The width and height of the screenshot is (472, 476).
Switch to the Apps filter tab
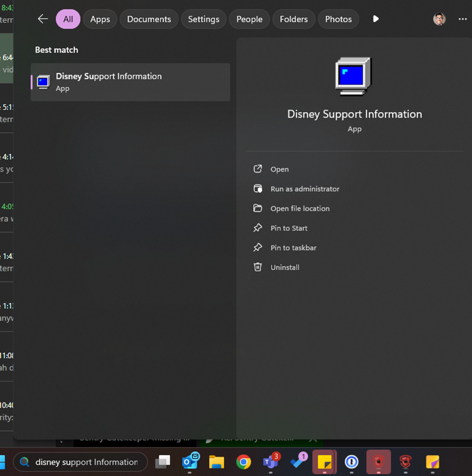coord(100,19)
